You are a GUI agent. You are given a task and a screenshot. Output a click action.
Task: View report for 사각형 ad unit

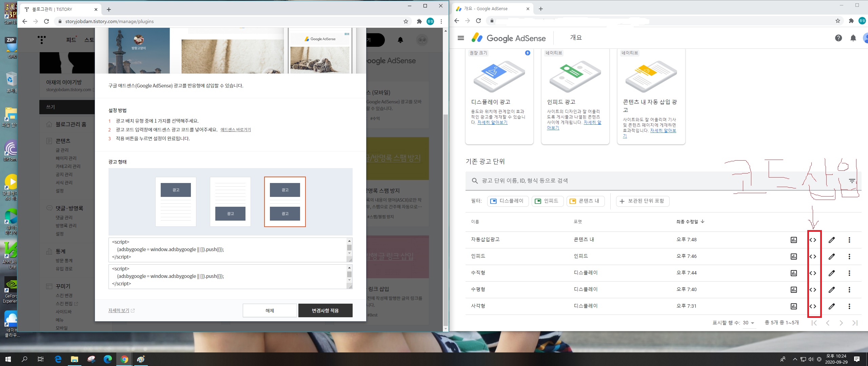(x=794, y=306)
